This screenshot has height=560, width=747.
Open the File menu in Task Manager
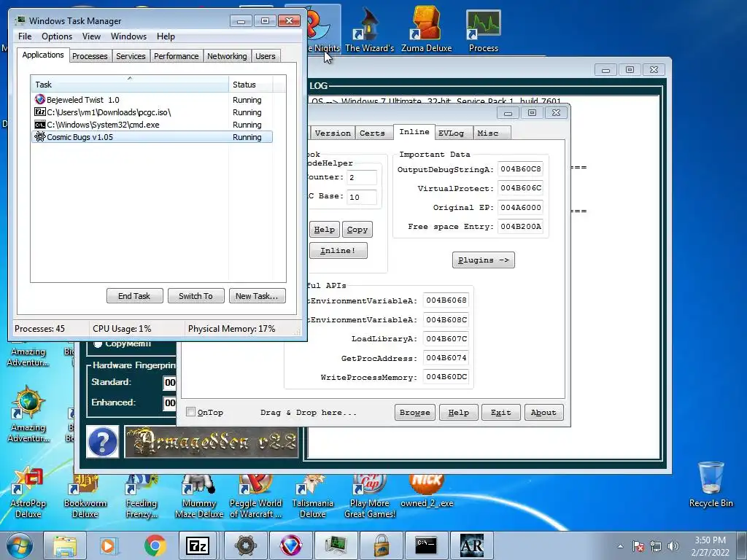pos(25,36)
